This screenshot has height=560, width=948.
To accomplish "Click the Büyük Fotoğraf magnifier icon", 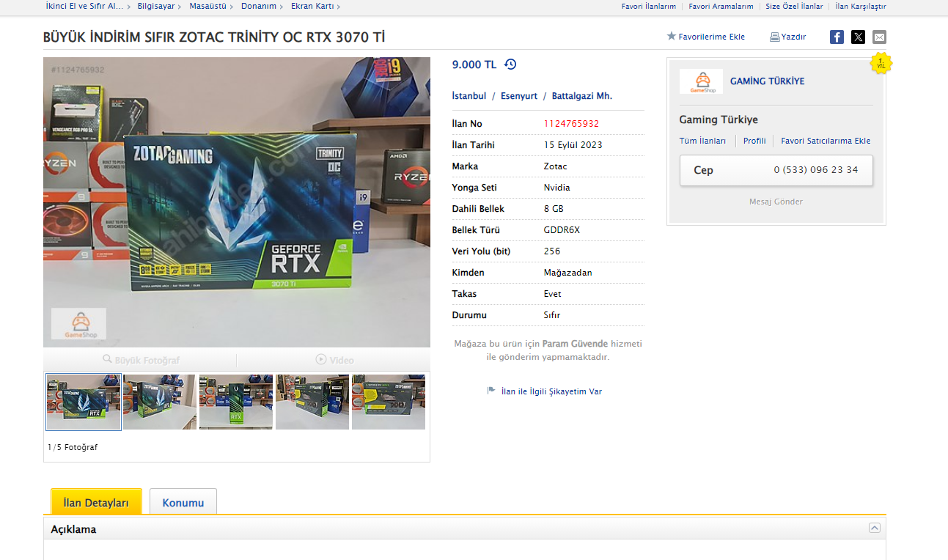I will point(108,359).
